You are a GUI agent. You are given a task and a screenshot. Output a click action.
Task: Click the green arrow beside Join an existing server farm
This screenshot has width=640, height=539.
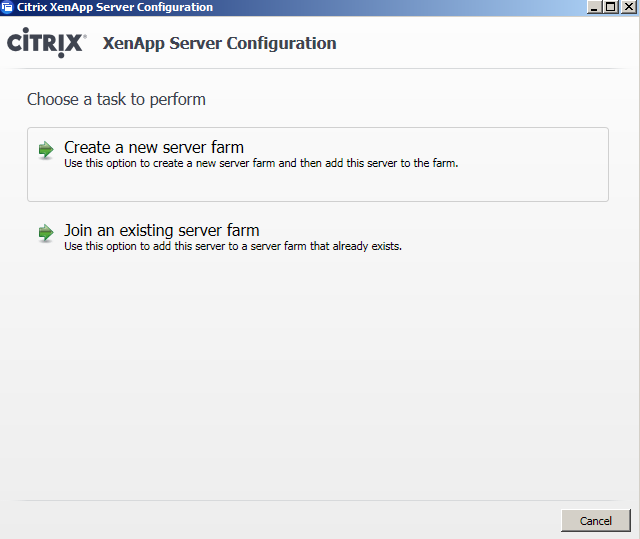pyautogui.click(x=46, y=233)
